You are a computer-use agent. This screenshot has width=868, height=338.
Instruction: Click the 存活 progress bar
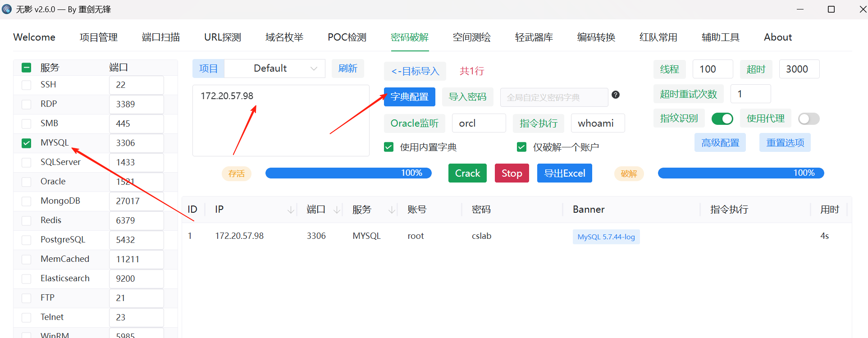348,173
